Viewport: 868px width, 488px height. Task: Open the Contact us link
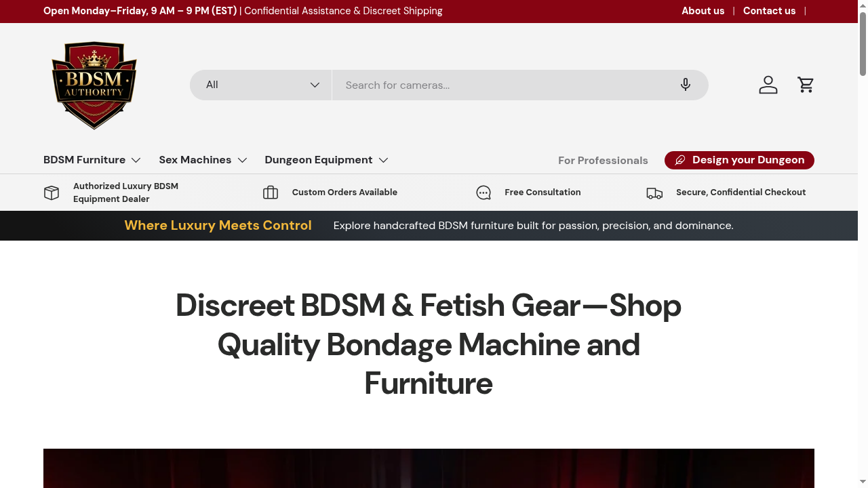pyautogui.click(x=770, y=11)
